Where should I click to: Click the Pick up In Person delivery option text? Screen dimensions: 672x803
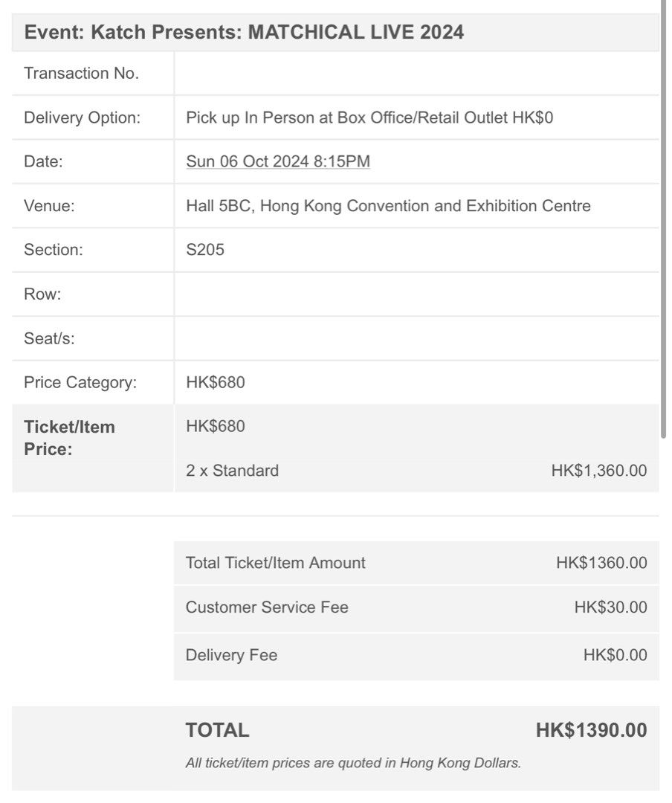coord(369,117)
